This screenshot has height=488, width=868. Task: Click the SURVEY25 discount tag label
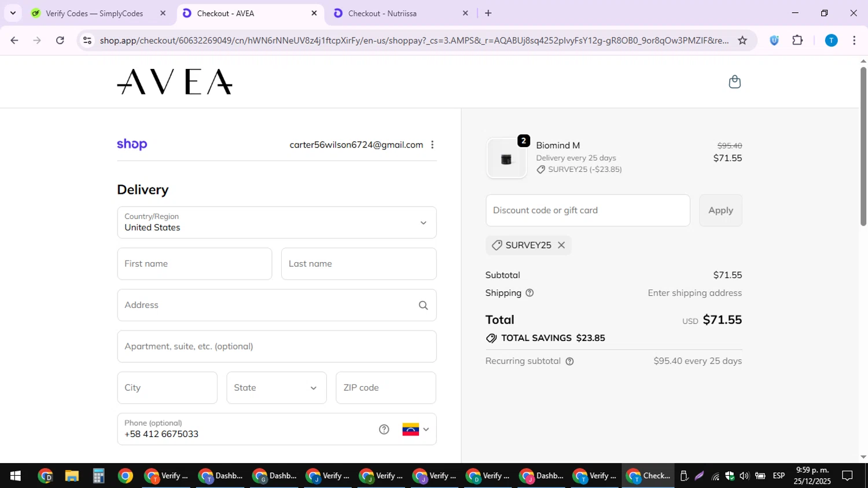click(528, 245)
